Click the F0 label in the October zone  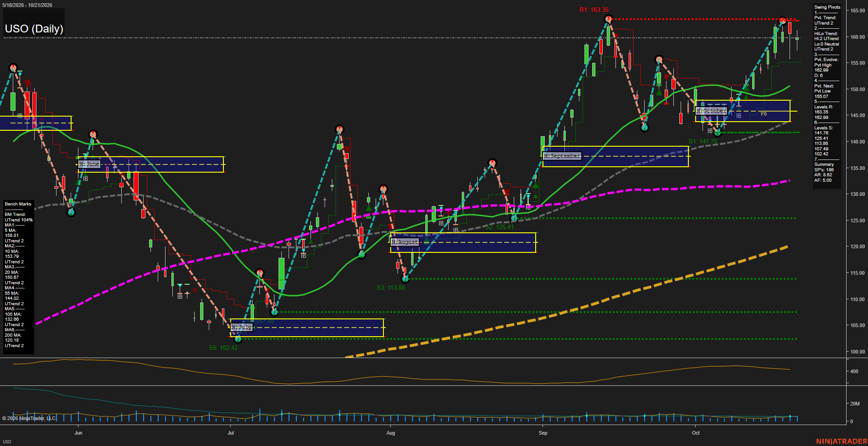764,114
